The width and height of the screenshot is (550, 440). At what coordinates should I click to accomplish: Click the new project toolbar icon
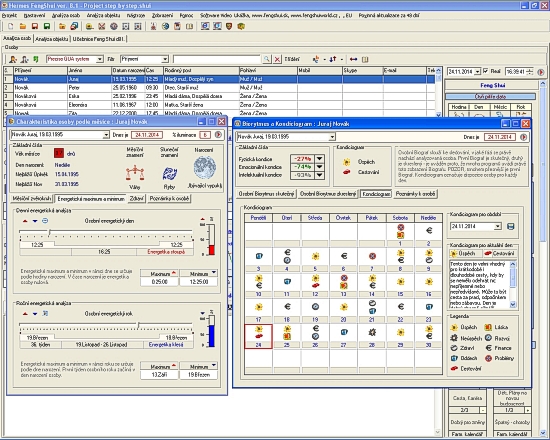tap(11, 26)
